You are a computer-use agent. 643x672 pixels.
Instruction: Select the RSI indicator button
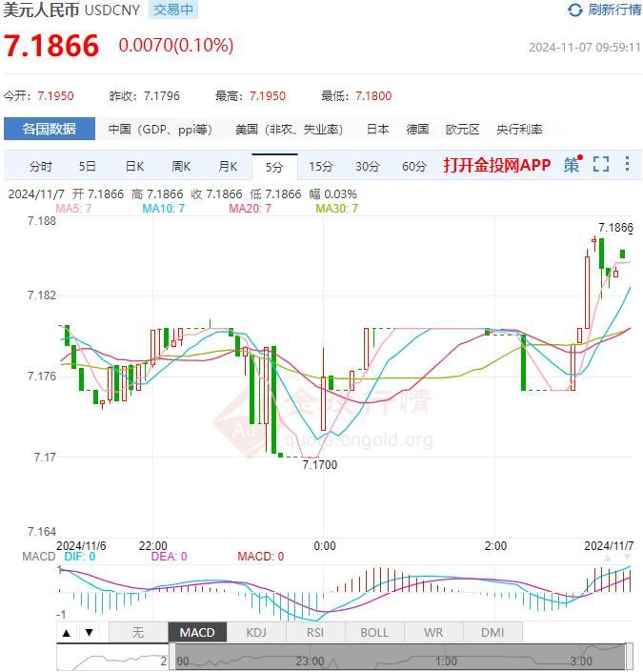[x=315, y=633]
